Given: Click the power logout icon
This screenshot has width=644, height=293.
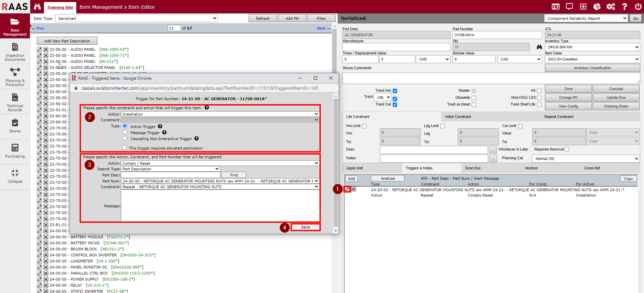Looking at the screenshot, I should pos(638,7).
